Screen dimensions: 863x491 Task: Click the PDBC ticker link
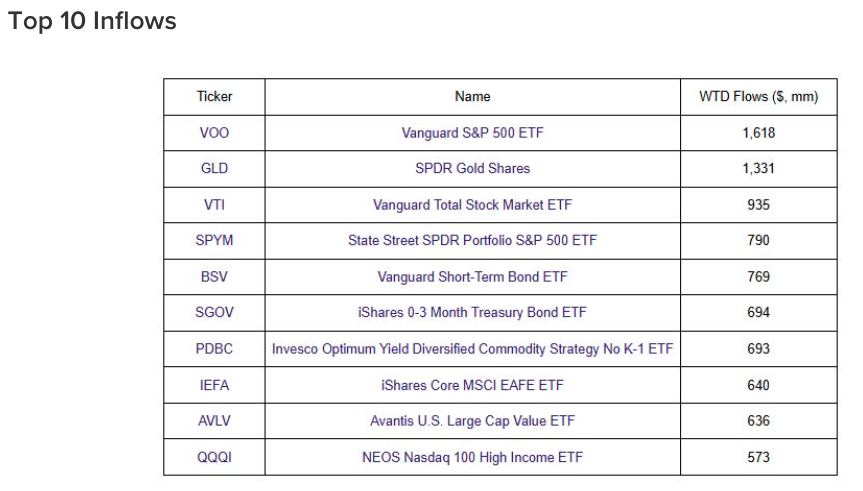(x=214, y=349)
